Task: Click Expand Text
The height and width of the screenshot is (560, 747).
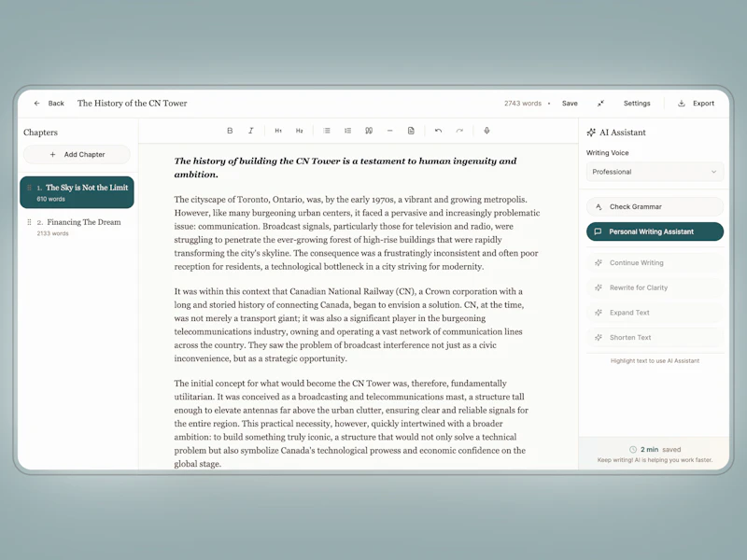Action: pos(655,313)
